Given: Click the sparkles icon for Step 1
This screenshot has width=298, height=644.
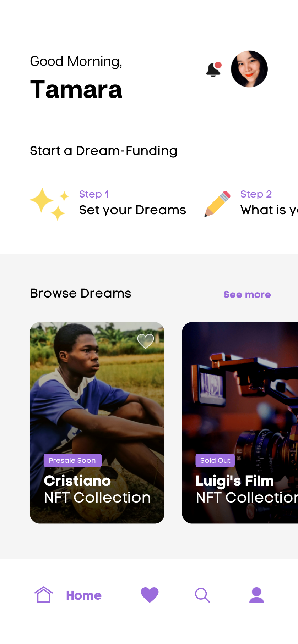Looking at the screenshot, I should (49, 204).
